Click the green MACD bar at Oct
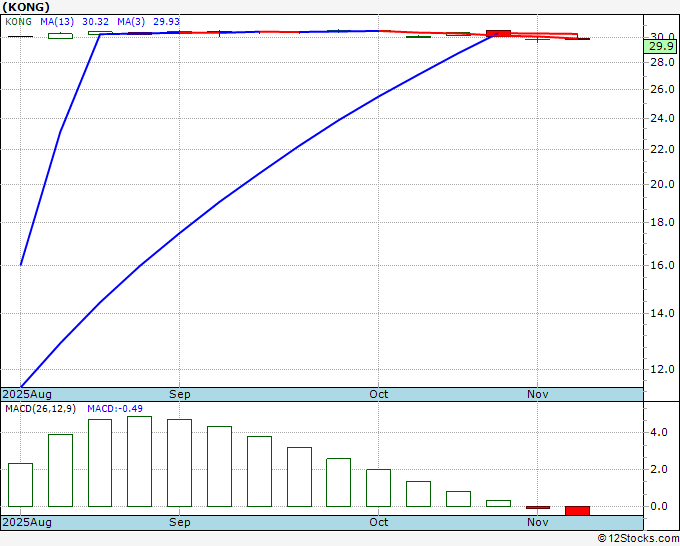 (x=379, y=488)
